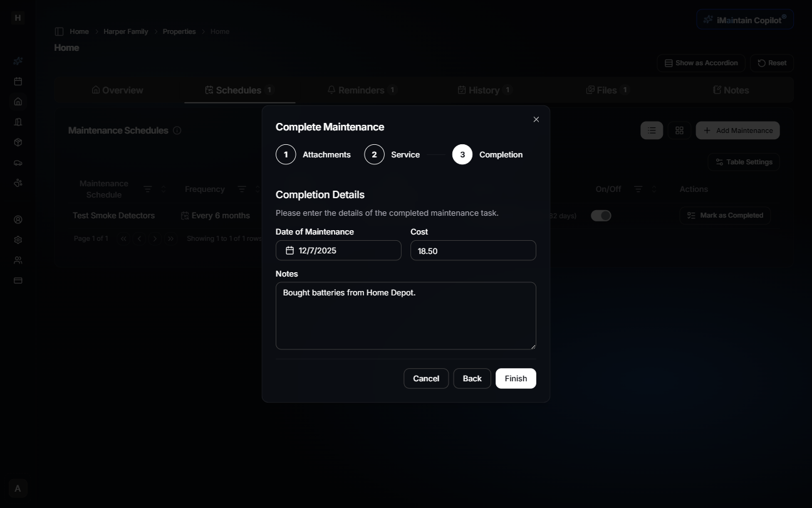Click the Finish button
812x508 pixels.
pos(515,378)
